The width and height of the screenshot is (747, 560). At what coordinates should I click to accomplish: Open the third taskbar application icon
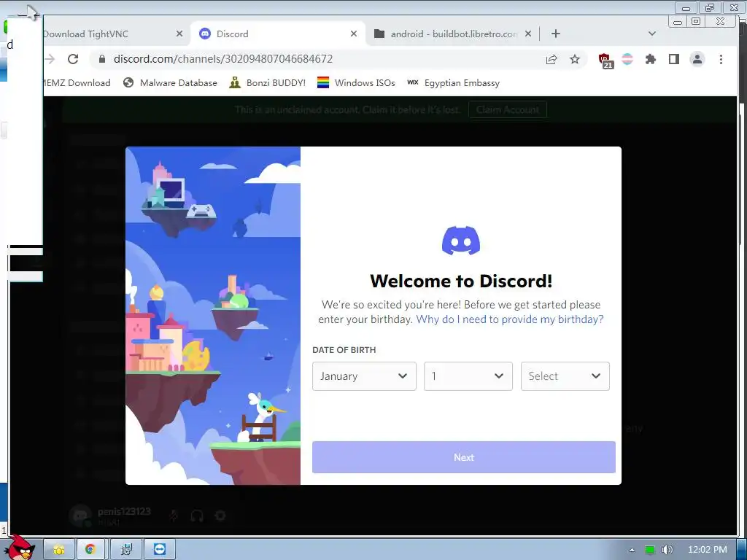click(x=125, y=550)
